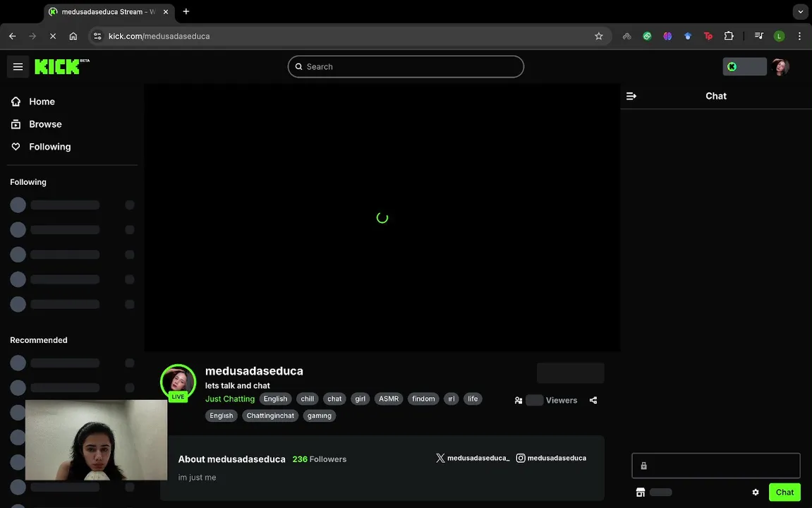Open the media controls icon
The width and height of the screenshot is (812, 508).
click(x=758, y=36)
